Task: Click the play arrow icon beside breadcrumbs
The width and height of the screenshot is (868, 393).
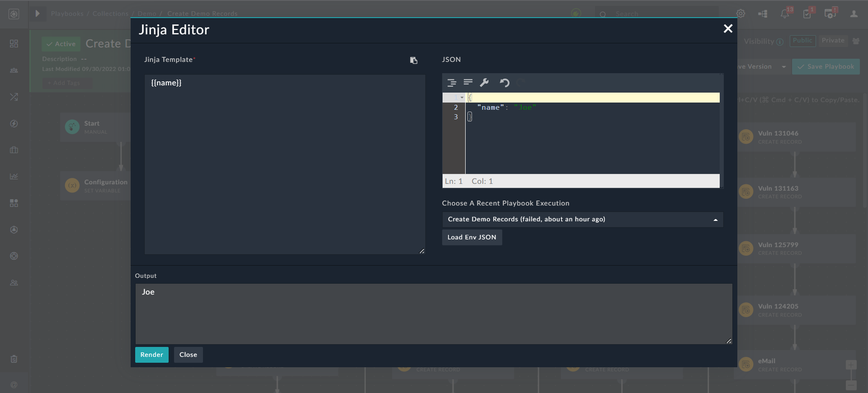Action: 38,14
